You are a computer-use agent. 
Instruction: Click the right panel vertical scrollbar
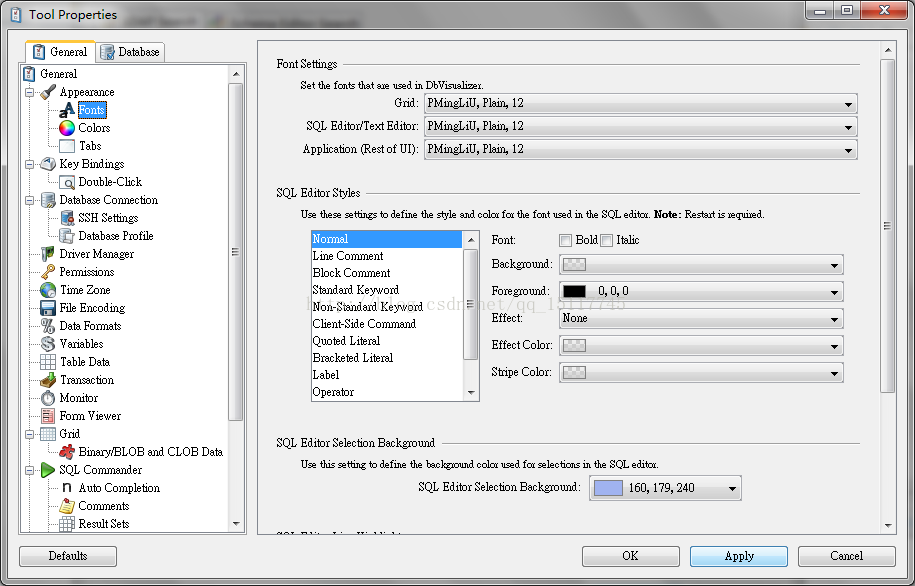click(888, 226)
